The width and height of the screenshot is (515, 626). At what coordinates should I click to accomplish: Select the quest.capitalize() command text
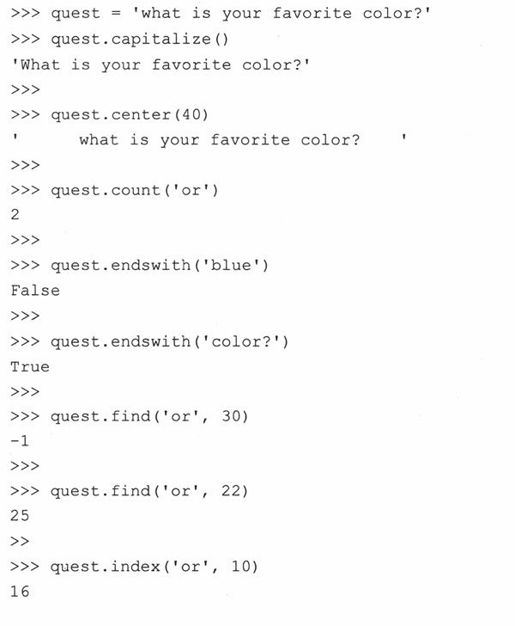click(140, 40)
